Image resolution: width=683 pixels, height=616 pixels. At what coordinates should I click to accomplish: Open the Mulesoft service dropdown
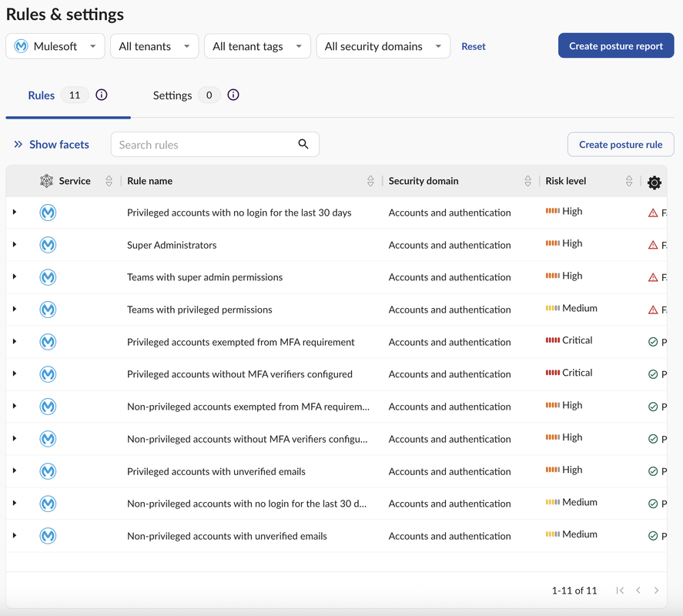55,46
